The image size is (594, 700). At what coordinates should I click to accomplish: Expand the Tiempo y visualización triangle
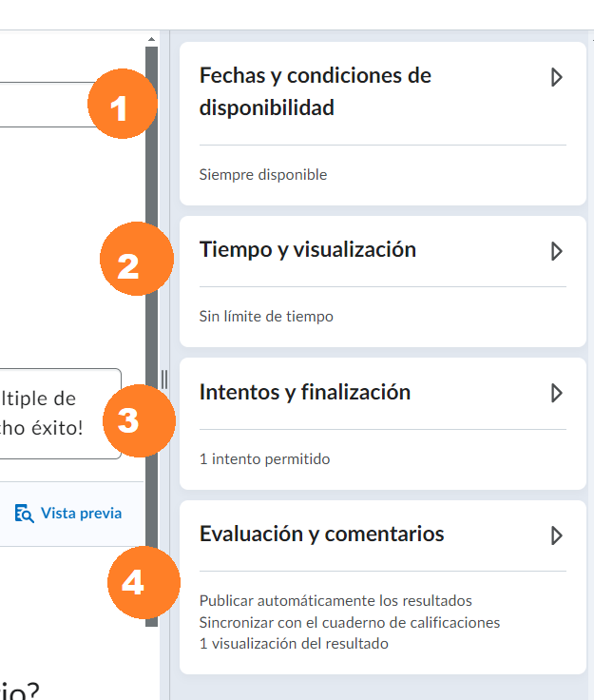(x=557, y=251)
